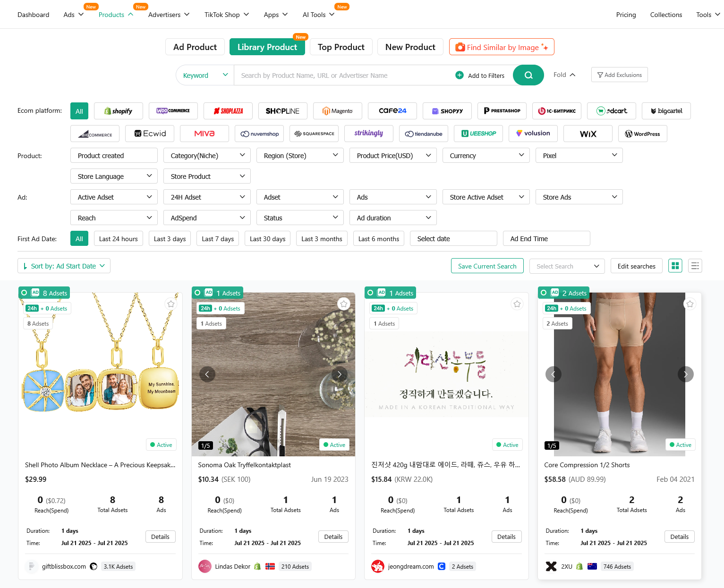The width and height of the screenshot is (724, 588).
Task: Expand the Store Language dropdown
Action: point(114,176)
